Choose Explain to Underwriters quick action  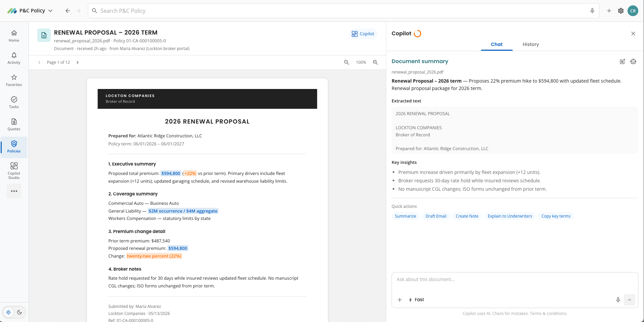pos(510,216)
